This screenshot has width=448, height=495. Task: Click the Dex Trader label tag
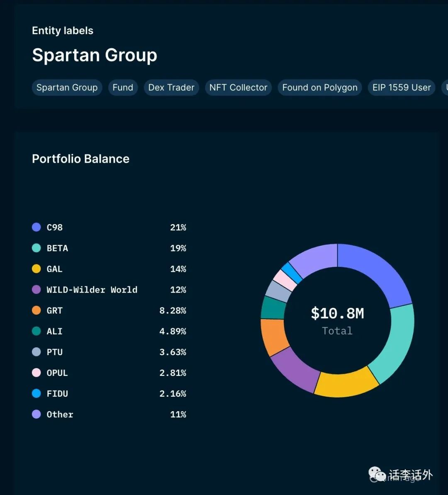(171, 88)
